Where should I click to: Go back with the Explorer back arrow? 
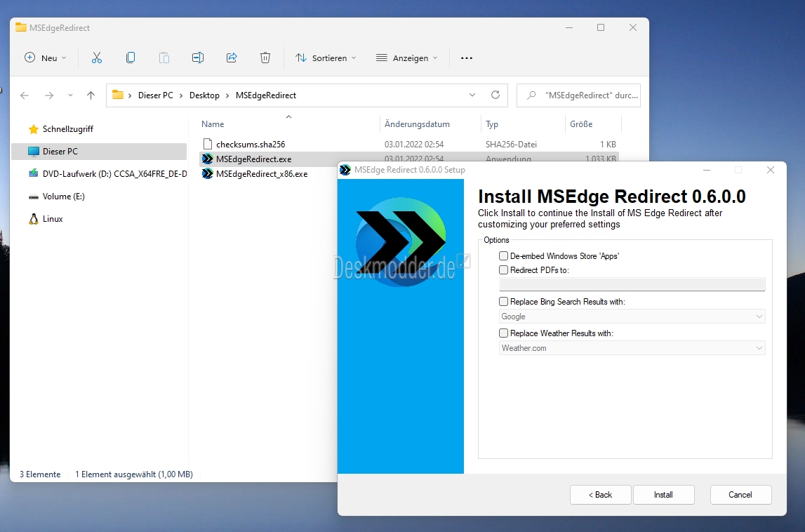pos(24,95)
